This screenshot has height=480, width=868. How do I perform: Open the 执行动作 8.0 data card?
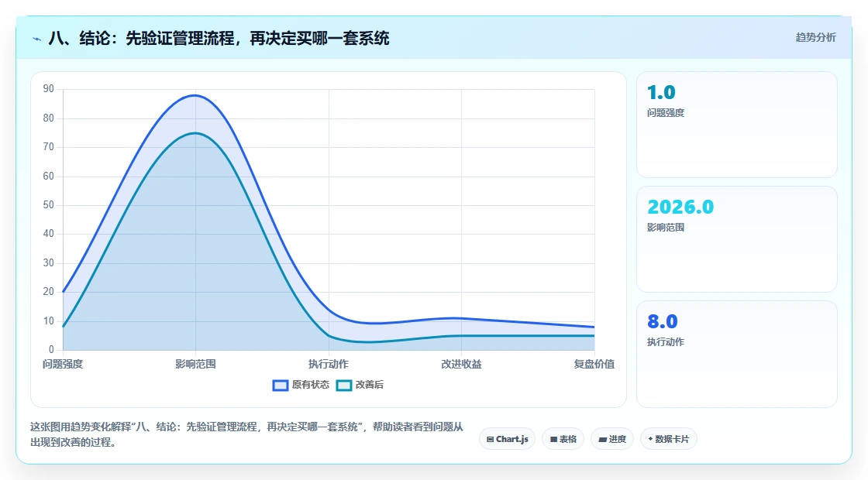737,354
